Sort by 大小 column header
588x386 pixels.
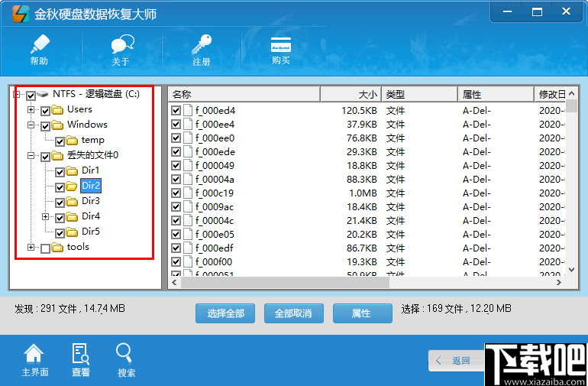tap(351, 94)
